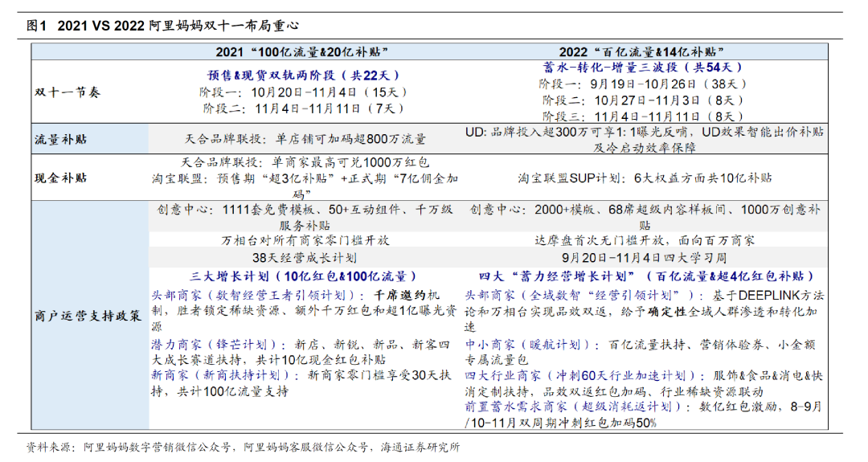This screenshot has height=462, width=868.
Task: Click line '天合品牌联投：单商家最高可兑1000万红包'
Action: (x=305, y=162)
